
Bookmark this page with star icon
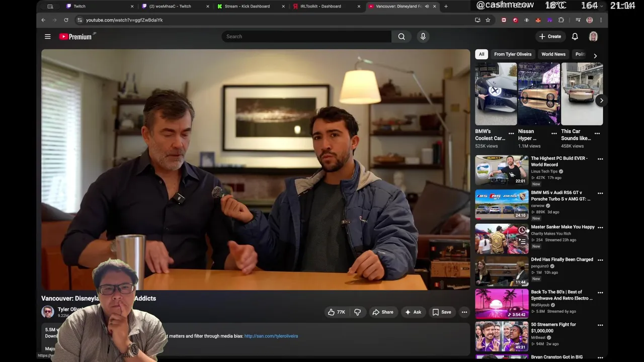click(488, 20)
